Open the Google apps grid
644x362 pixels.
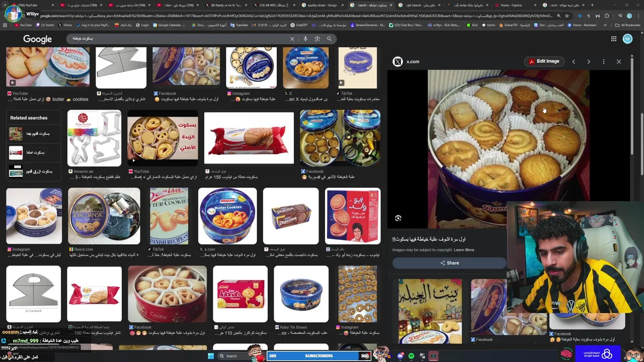(x=614, y=39)
